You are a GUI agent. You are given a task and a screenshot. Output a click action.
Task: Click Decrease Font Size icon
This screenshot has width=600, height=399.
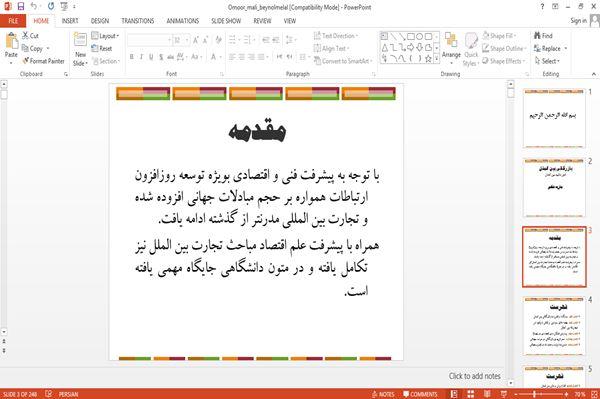[x=206, y=40]
